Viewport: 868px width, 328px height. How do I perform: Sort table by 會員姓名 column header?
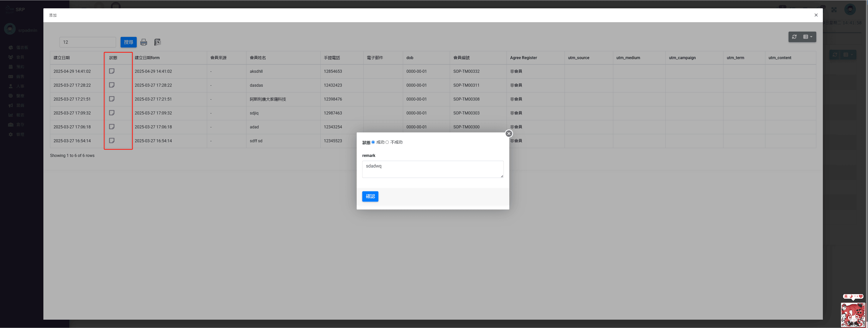tap(258, 58)
